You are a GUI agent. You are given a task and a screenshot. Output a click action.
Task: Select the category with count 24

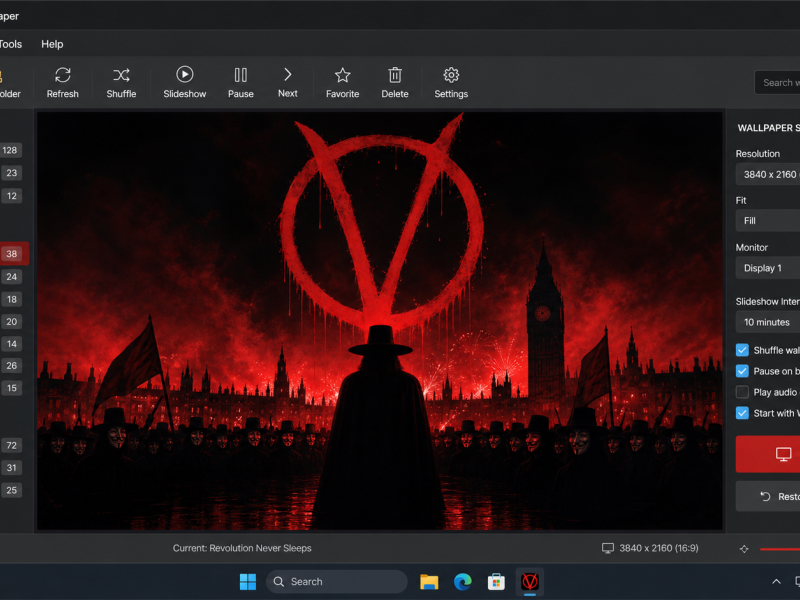coord(11,277)
